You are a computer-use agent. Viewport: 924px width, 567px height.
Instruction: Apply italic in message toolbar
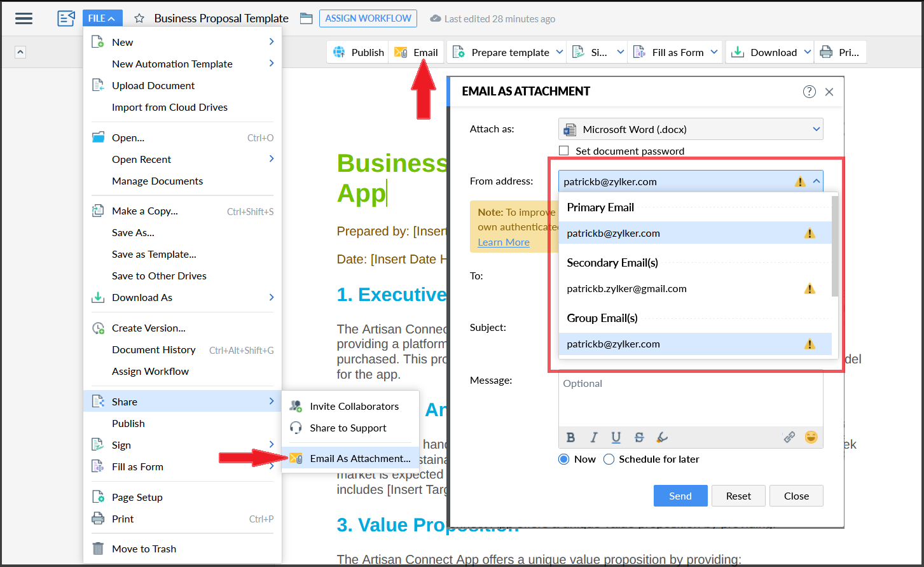593,437
